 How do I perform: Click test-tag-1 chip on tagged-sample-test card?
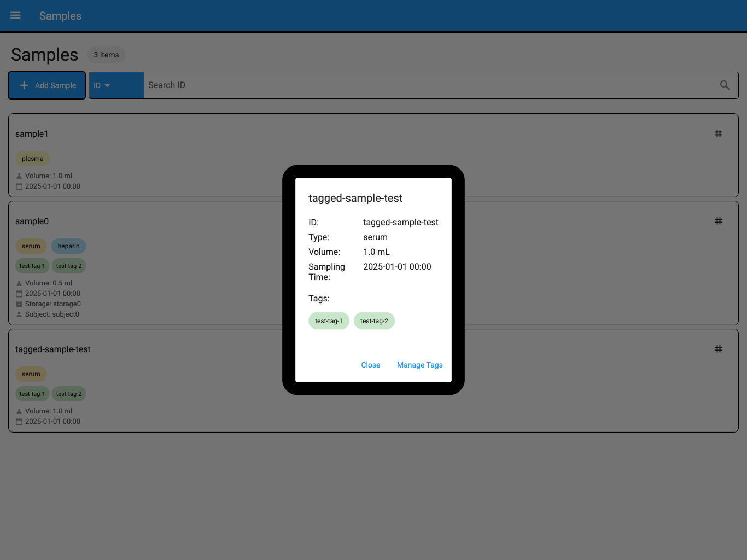[x=32, y=394]
